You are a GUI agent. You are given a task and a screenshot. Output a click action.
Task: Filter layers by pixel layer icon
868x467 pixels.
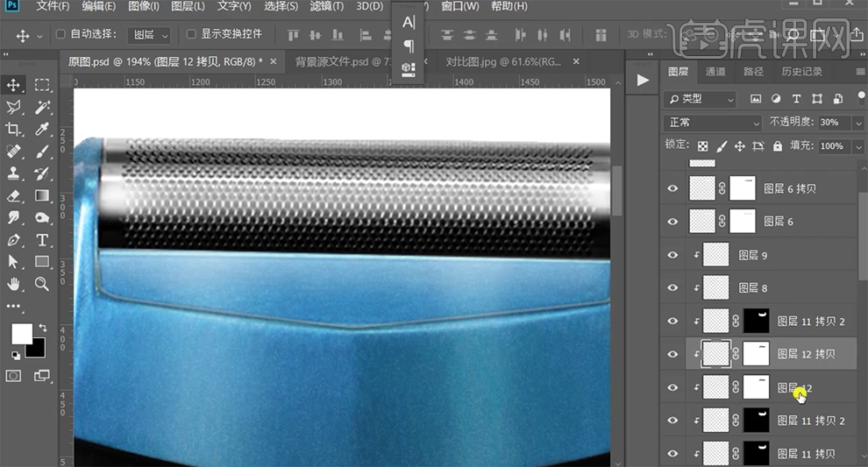coord(756,98)
